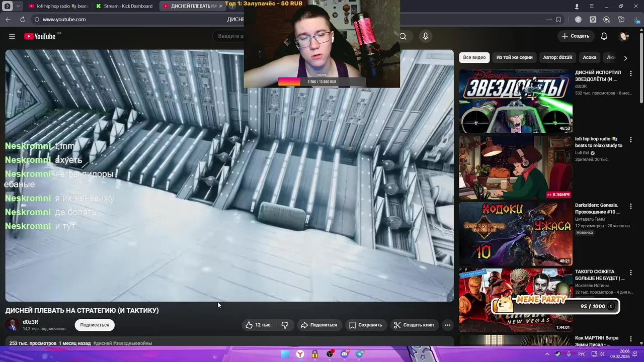Bookmark the page with the bookmark icon

[558, 19]
